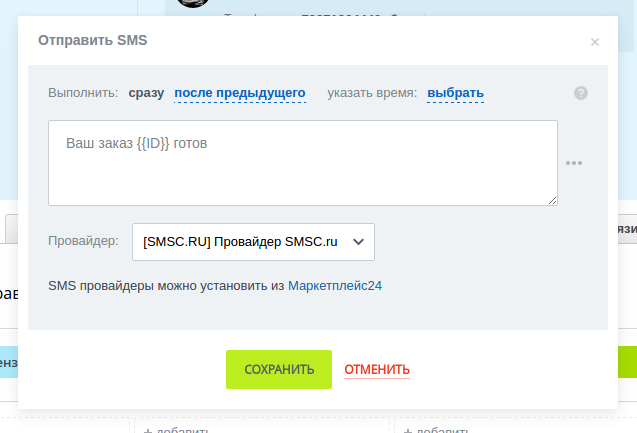Viewport: 637px width, 433px height.
Task: Select the сразу execution option
Action: [146, 93]
